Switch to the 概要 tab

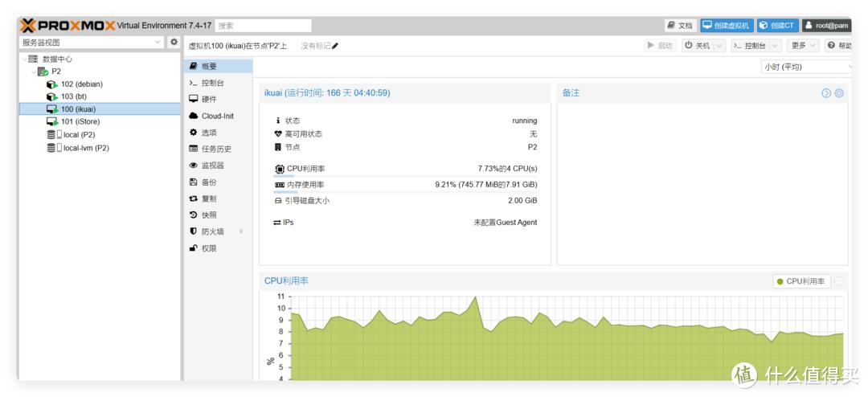click(218, 66)
